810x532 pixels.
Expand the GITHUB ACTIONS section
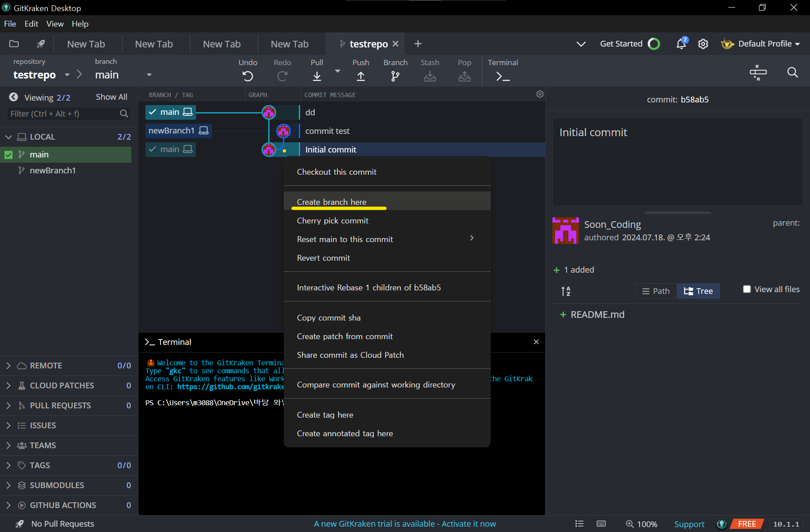coord(8,505)
